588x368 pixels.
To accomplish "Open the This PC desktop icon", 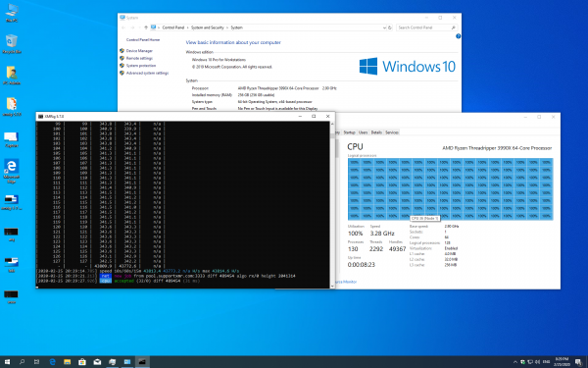I will point(12,13).
